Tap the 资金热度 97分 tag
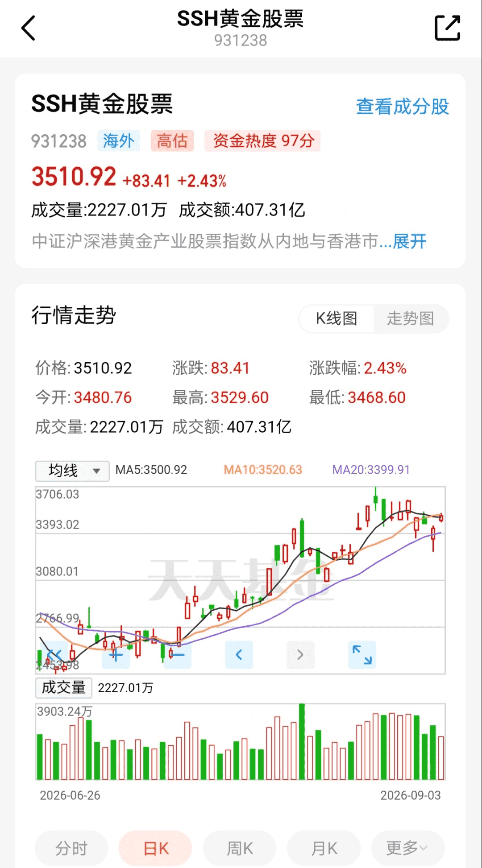This screenshot has height=868, width=482. click(x=263, y=141)
